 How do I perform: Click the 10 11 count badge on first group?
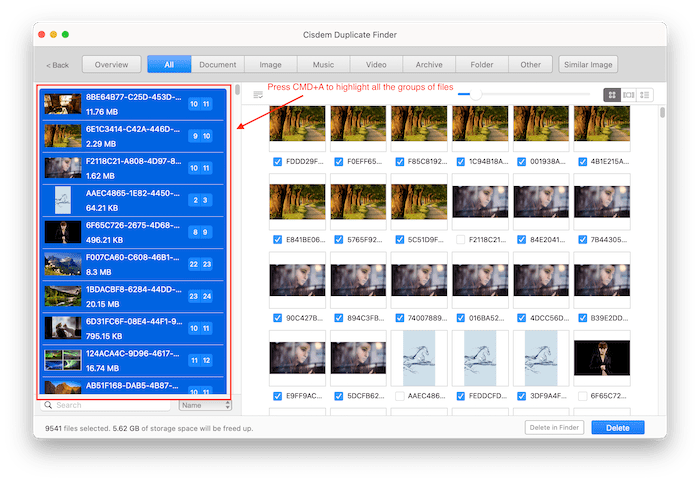click(200, 104)
